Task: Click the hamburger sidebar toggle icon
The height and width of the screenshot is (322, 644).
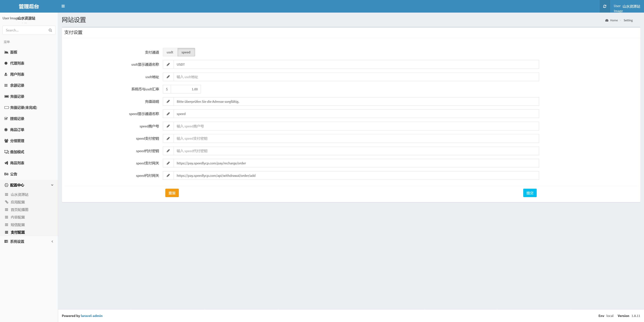Action: coord(63,6)
